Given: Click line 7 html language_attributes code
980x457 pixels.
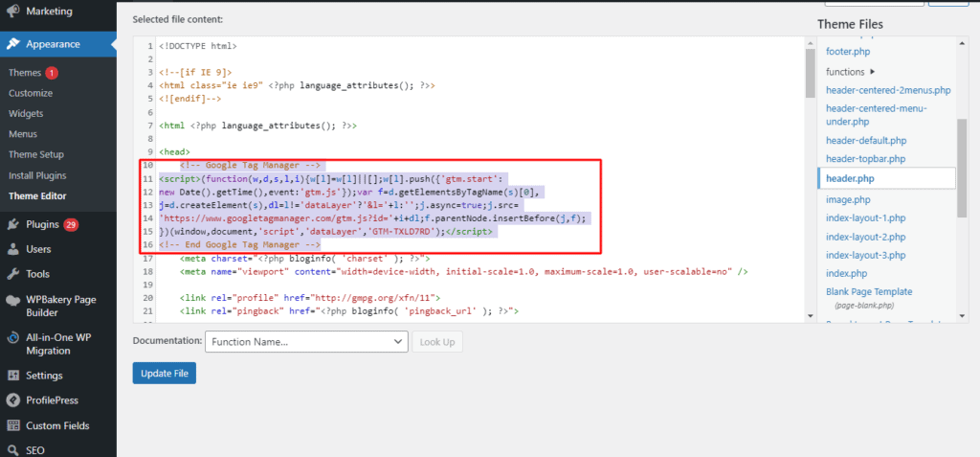Looking at the screenshot, I should (258, 126).
